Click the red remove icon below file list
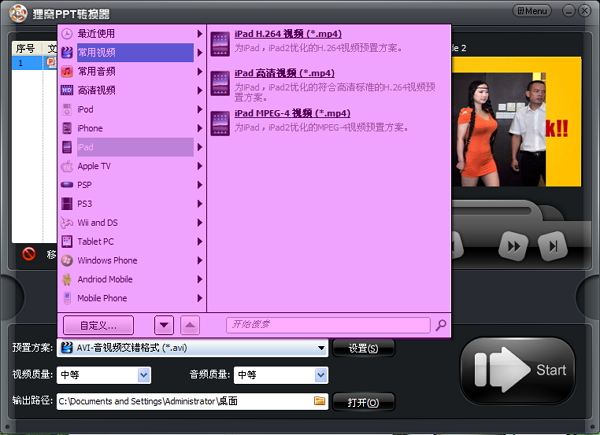 pos(29,254)
